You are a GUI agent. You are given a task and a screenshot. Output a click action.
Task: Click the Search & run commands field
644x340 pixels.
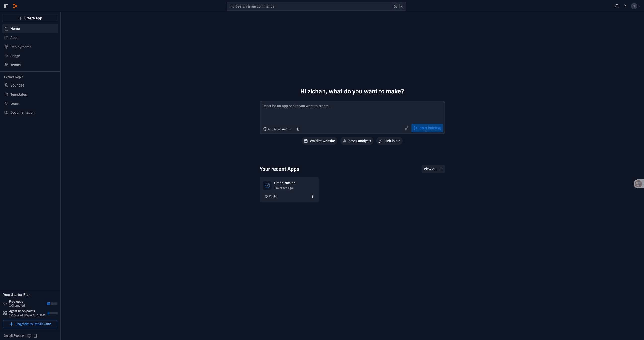point(316,6)
